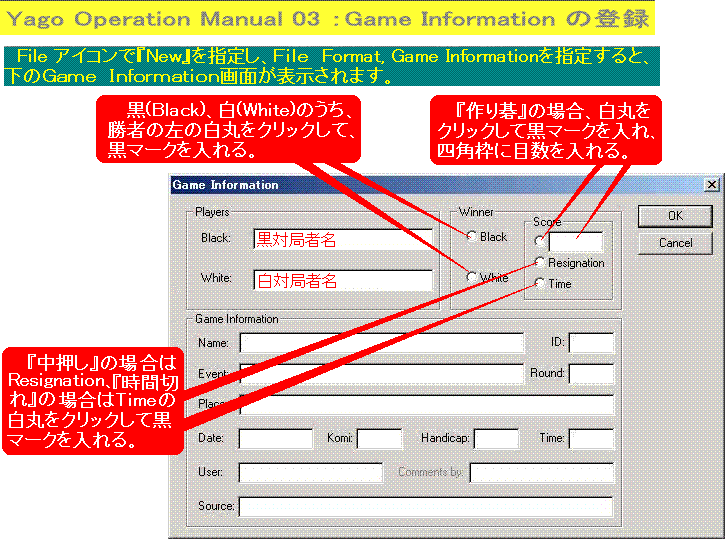
Task: Focus the ID input field
Action: point(591,343)
